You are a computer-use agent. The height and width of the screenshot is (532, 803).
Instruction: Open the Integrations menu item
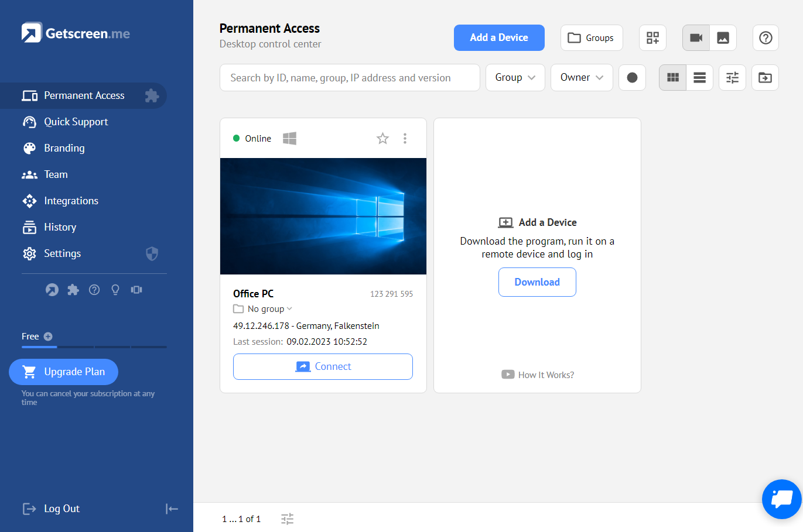(71, 201)
